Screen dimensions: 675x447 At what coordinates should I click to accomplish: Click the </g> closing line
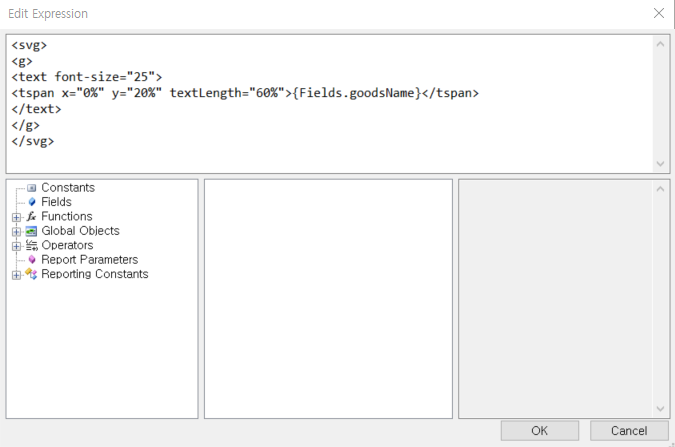point(25,125)
